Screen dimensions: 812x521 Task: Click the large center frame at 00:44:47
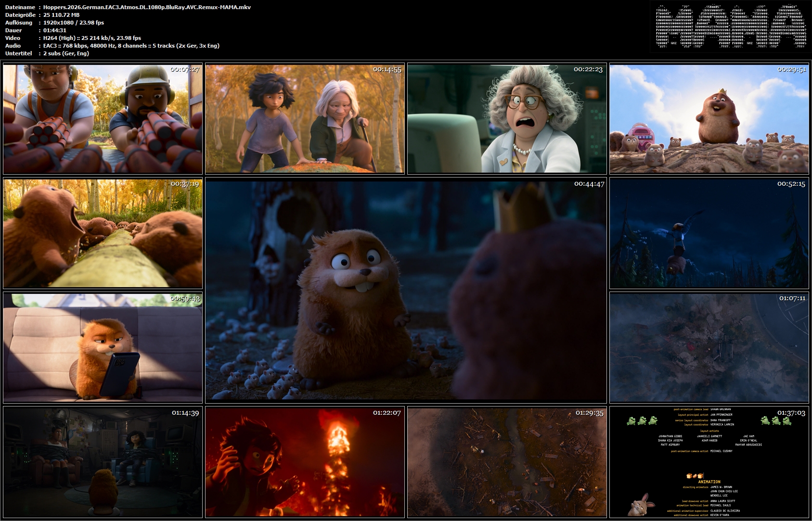click(406, 291)
